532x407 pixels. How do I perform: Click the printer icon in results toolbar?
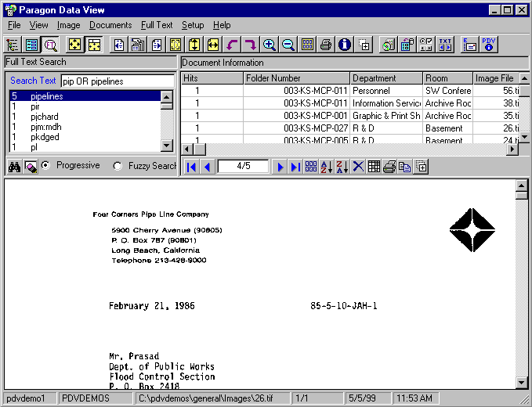[x=389, y=167]
